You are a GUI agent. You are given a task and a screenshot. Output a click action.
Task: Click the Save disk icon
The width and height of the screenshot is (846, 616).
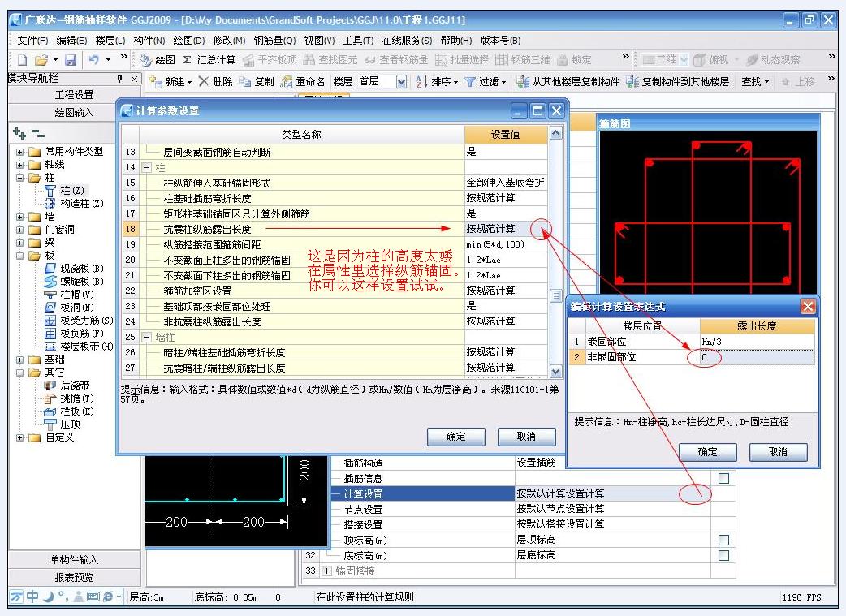[x=71, y=60]
